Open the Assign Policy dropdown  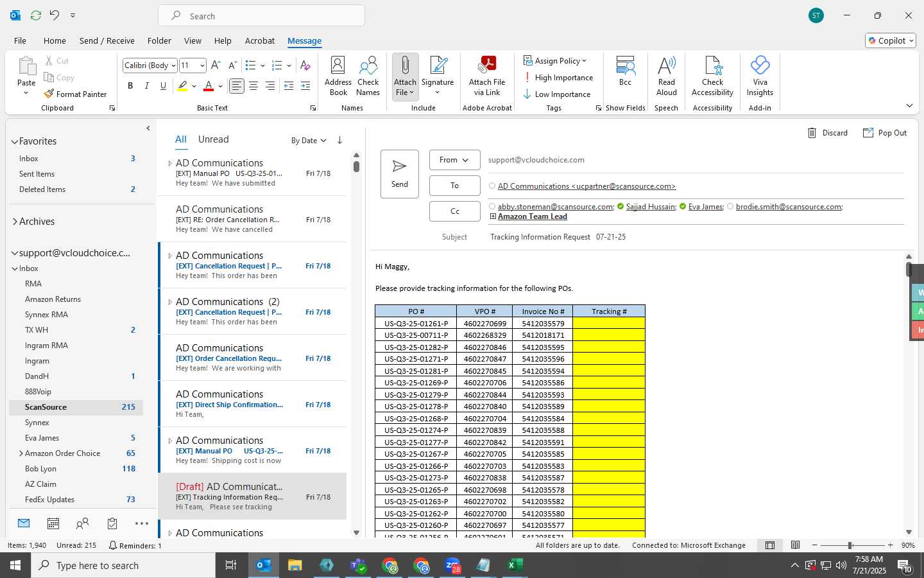click(x=556, y=61)
